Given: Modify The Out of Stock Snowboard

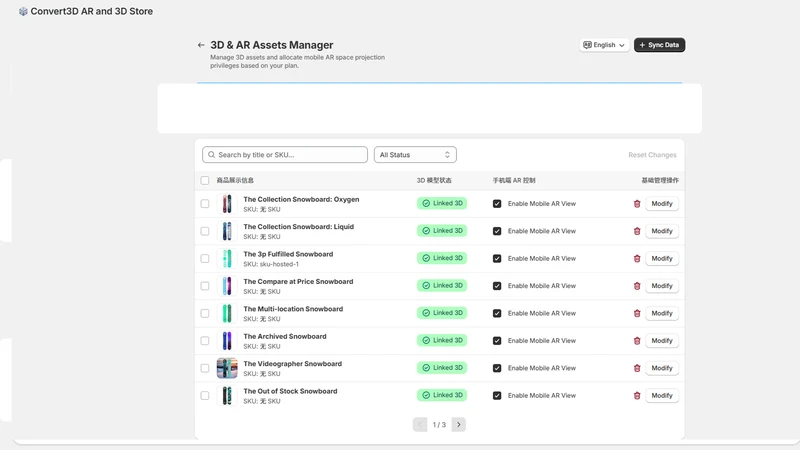Looking at the screenshot, I should (x=662, y=395).
